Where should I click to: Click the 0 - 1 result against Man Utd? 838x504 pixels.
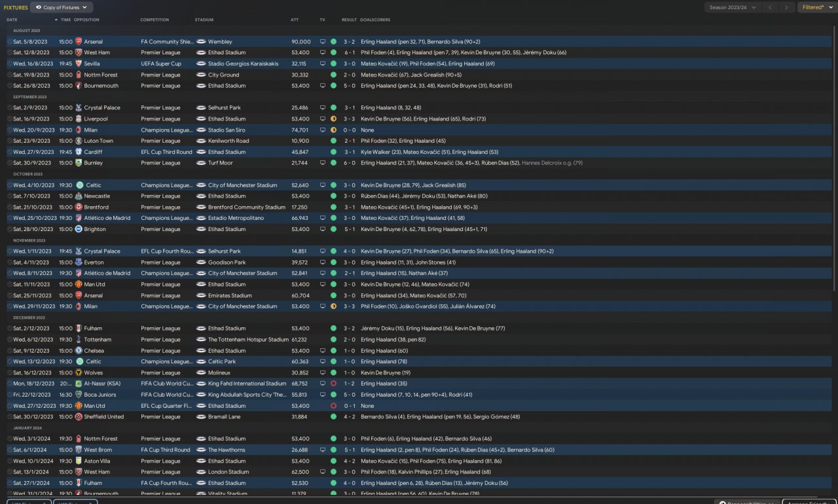pyautogui.click(x=349, y=406)
